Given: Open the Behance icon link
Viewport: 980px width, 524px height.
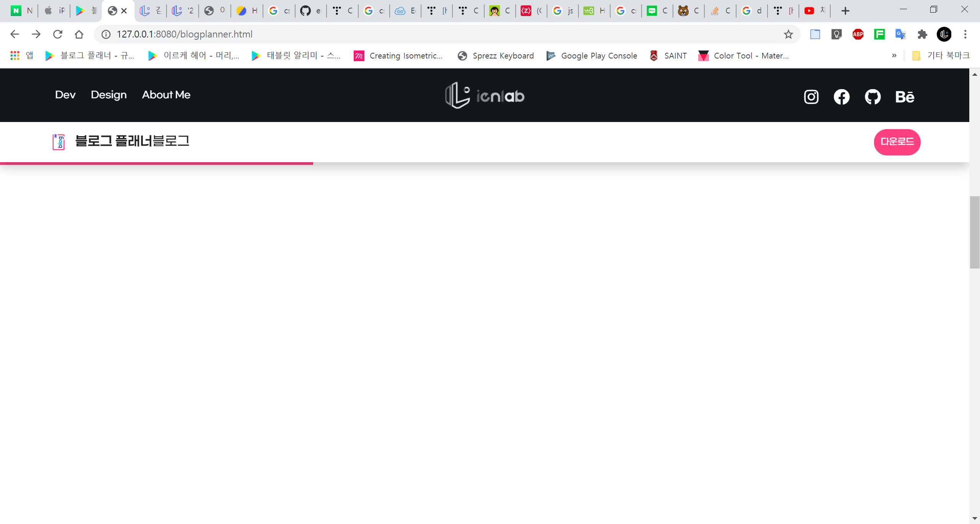Looking at the screenshot, I should (905, 97).
